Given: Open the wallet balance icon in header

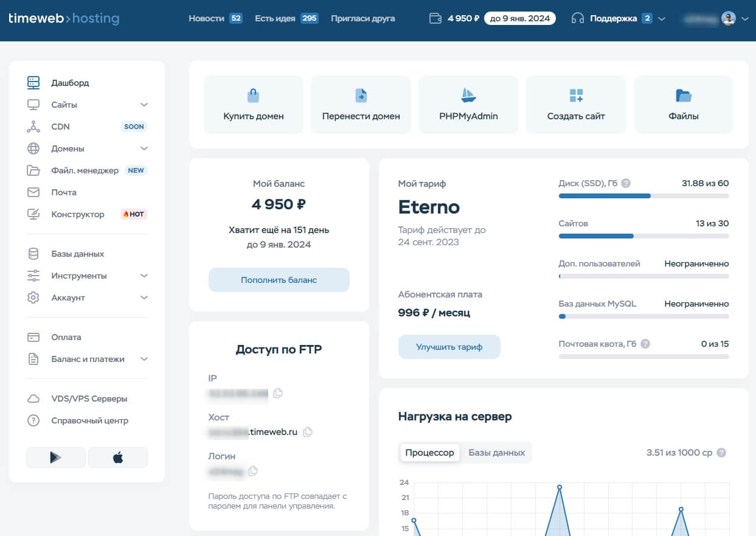Looking at the screenshot, I should [x=435, y=18].
